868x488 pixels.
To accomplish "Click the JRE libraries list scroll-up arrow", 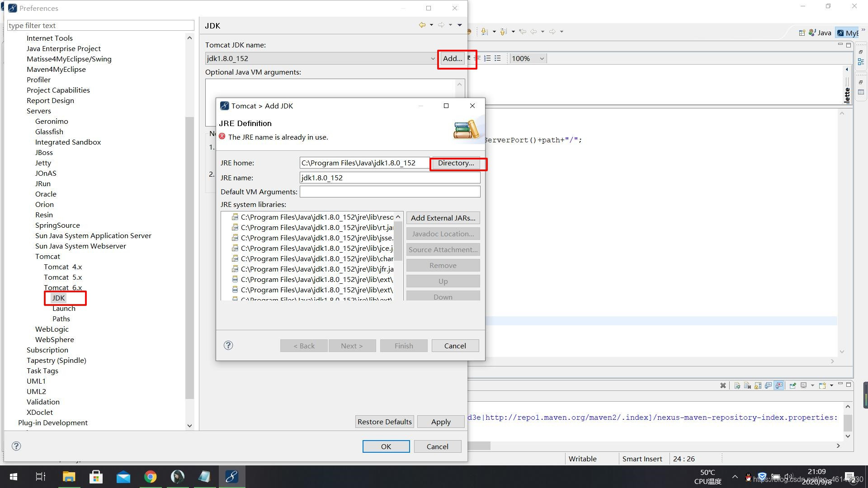I will pyautogui.click(x=398, y=217).
